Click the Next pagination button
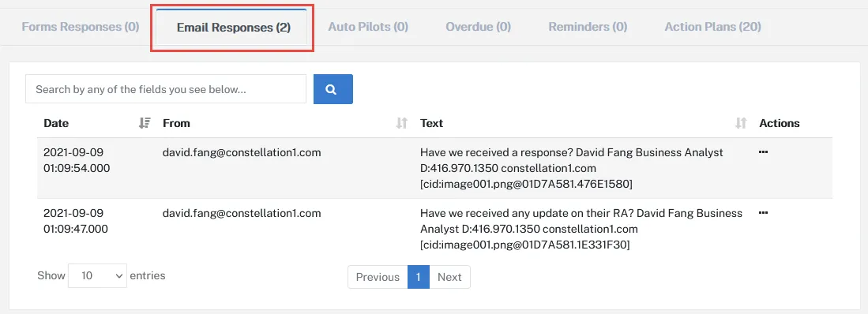Screen dimensions: 868x314 tap(449, 277)
